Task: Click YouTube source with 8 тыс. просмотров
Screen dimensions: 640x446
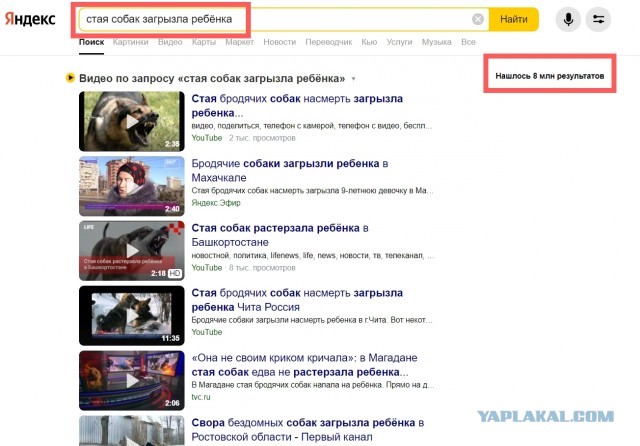Action: click(207, 268)
